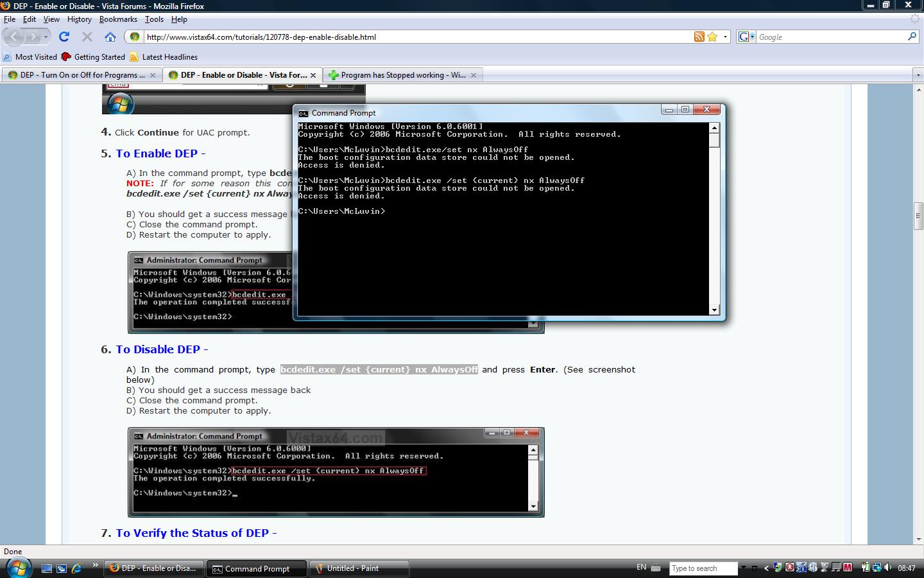Click the volume speaker tray icon
This screenshot has height=578, width=924.
[x=888, y=568]
